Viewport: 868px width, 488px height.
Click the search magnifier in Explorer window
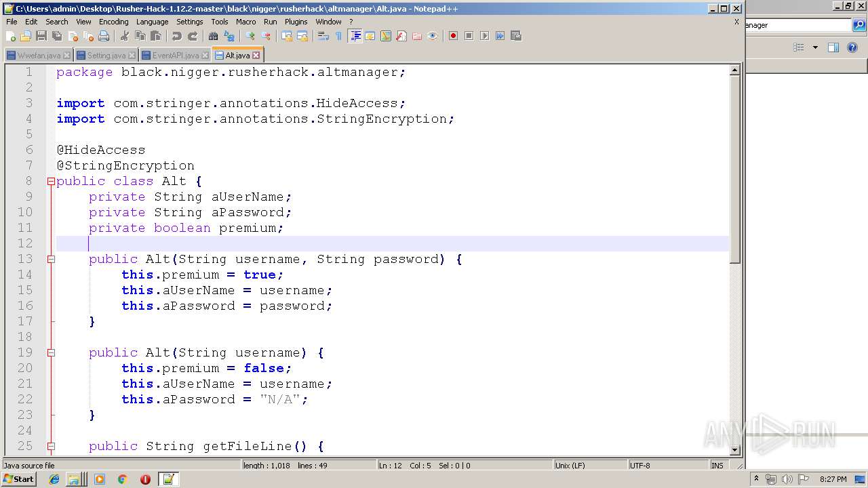(859, 25)
